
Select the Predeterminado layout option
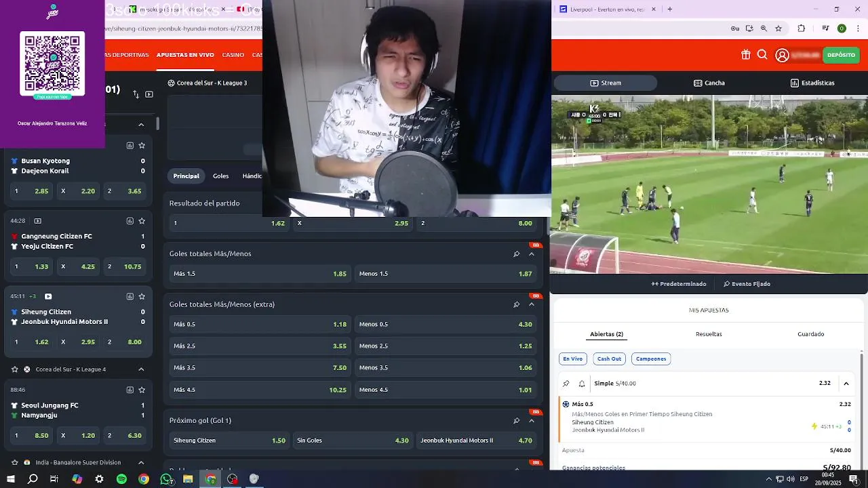pos(679,284)
